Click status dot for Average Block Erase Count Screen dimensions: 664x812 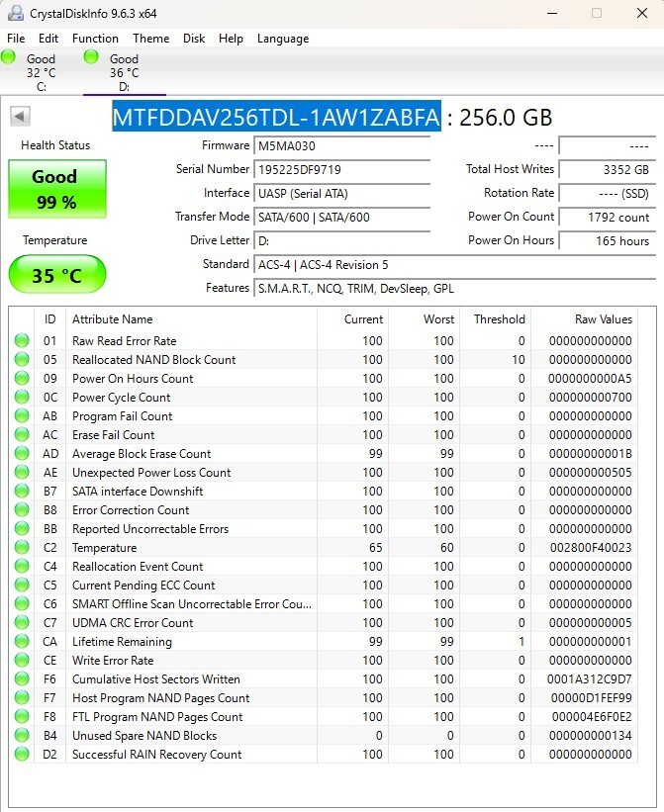pyautogui.click(x=22, y=454)
